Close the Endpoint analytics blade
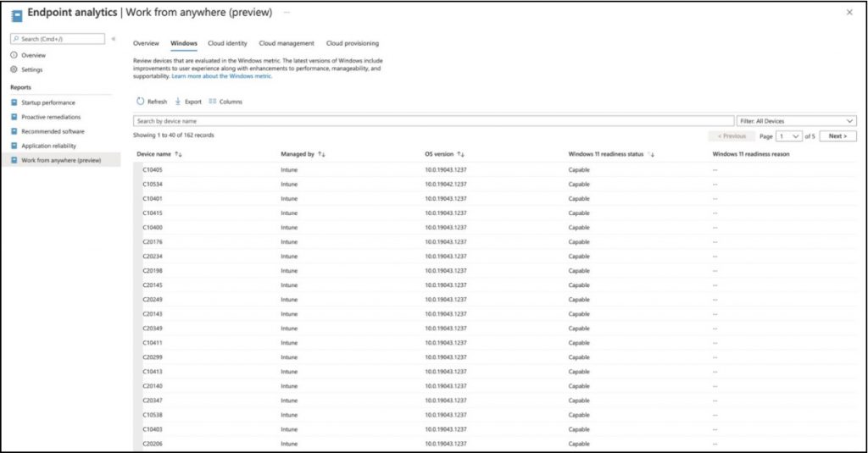The image size is (868, 453). pyautogui.click(x=849, y=12)
